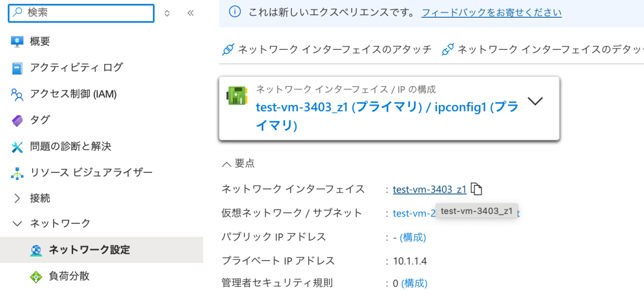Click the 負荷分散 diamond icon
The width and height of the screenshot is (644, 290).
tap(36, 276)
